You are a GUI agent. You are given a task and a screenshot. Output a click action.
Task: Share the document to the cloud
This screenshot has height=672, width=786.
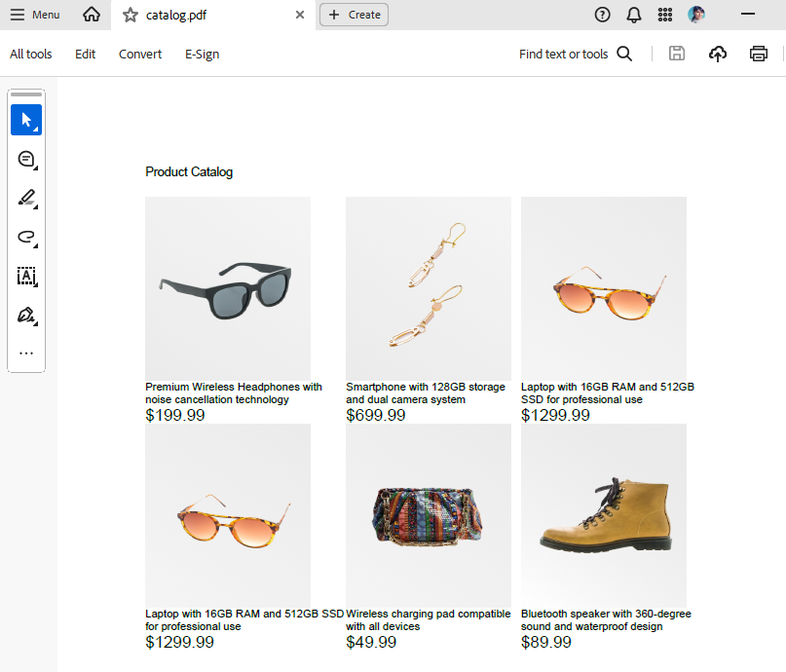[718, 54]
